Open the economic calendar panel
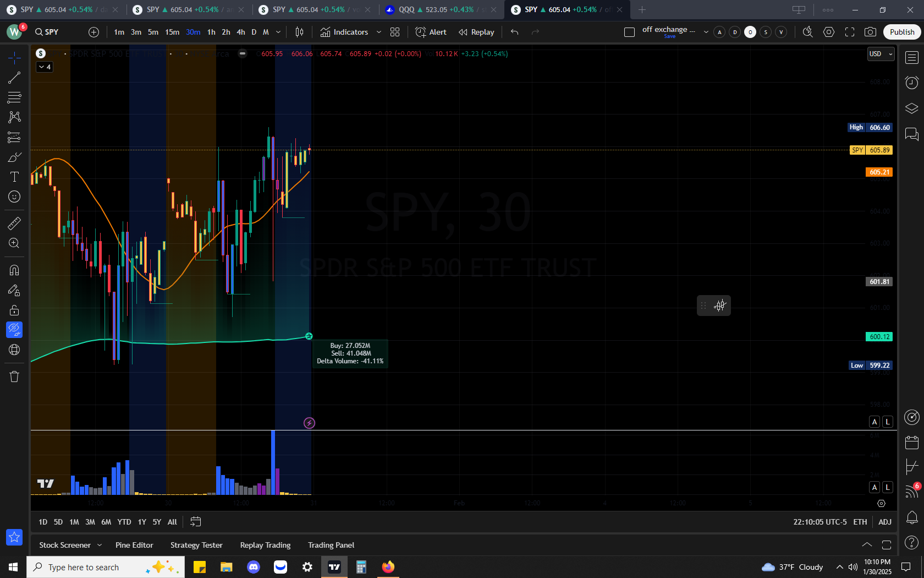Viewport: 924px width, 578px height. point(912,442)
